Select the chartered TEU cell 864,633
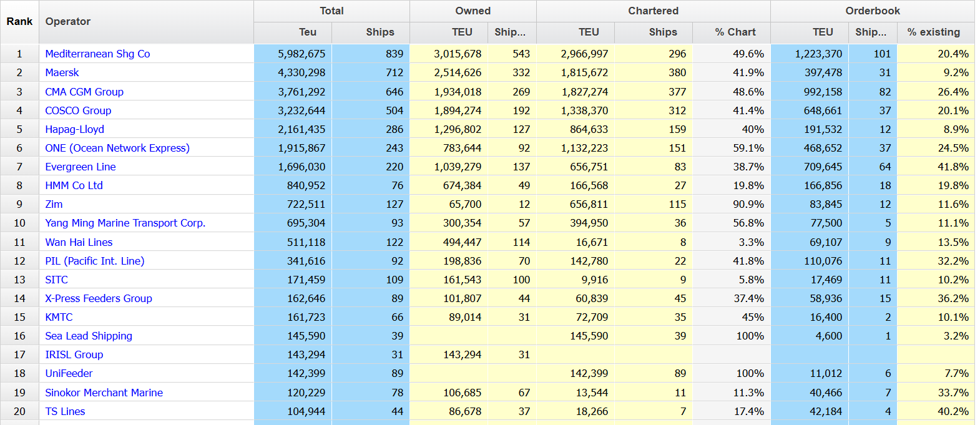 (576, 129)
